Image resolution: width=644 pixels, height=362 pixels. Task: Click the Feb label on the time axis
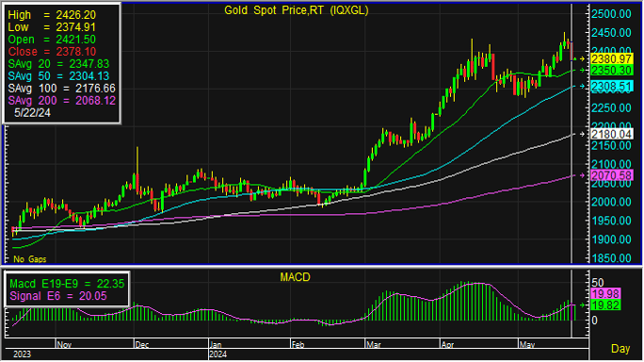coord(298,345)
